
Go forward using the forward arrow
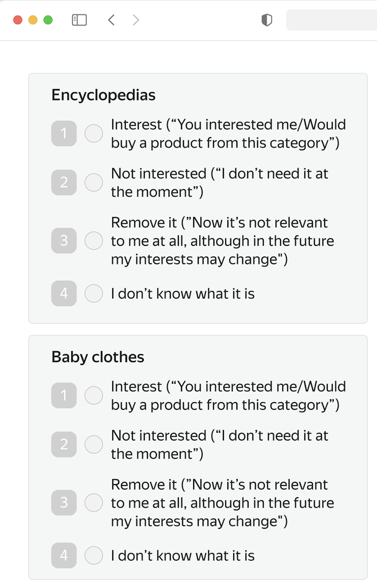coord(136,20)
